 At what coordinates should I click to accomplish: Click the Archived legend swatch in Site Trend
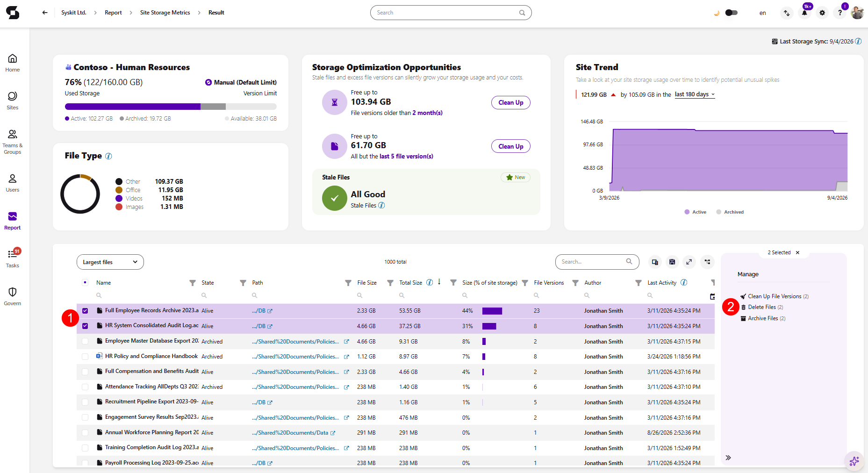[719, 212]
